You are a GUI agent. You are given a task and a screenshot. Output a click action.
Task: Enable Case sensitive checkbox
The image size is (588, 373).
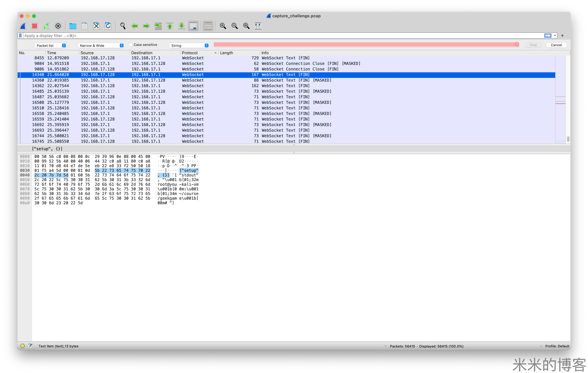tap(130, 45)
